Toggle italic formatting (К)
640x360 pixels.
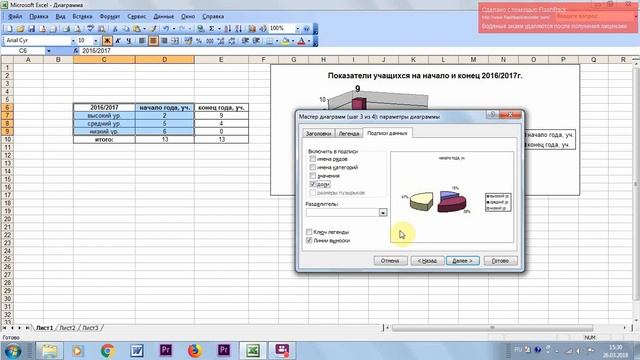coord(118,41)
